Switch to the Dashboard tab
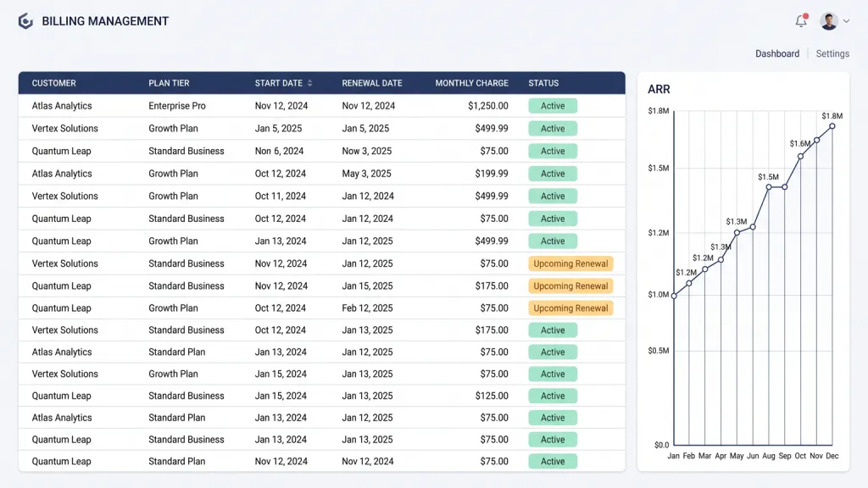The image size is (868, 488). click(x=777, y=53)
